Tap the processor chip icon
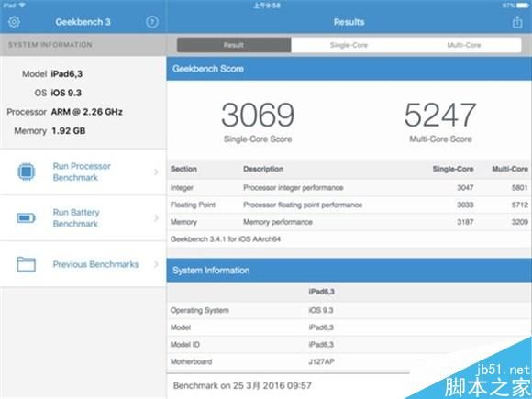Viewport: 532px width, 399px height. (26, 172)
